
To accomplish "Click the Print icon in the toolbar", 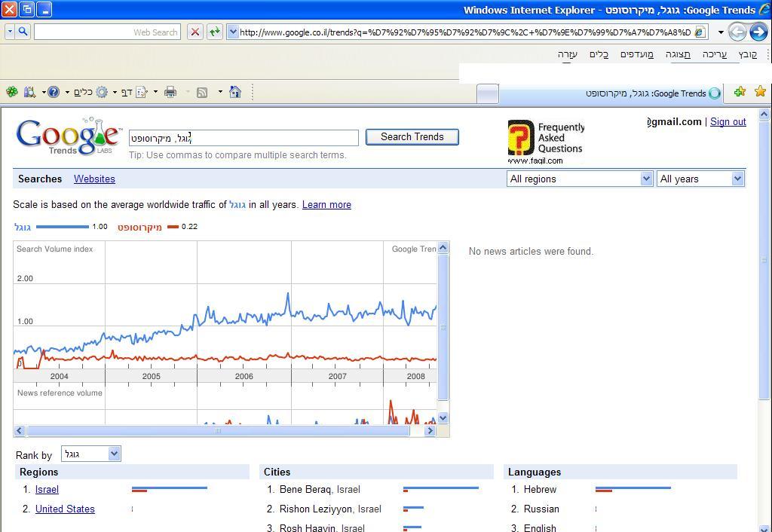I will click(170, 92).
